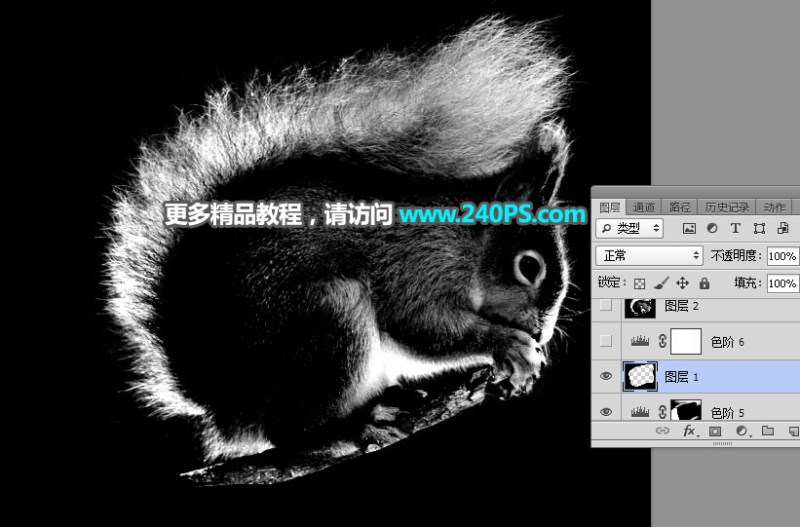Lock layer position move icon

pos(683,283)
